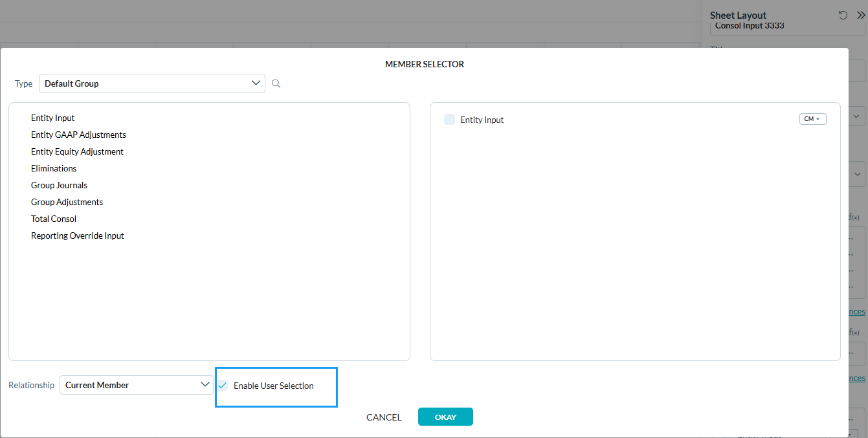The height and width of the screenshot is (438, 868).
Task: Confirm the selection with the OKAY button
Action: coord(445,417)
